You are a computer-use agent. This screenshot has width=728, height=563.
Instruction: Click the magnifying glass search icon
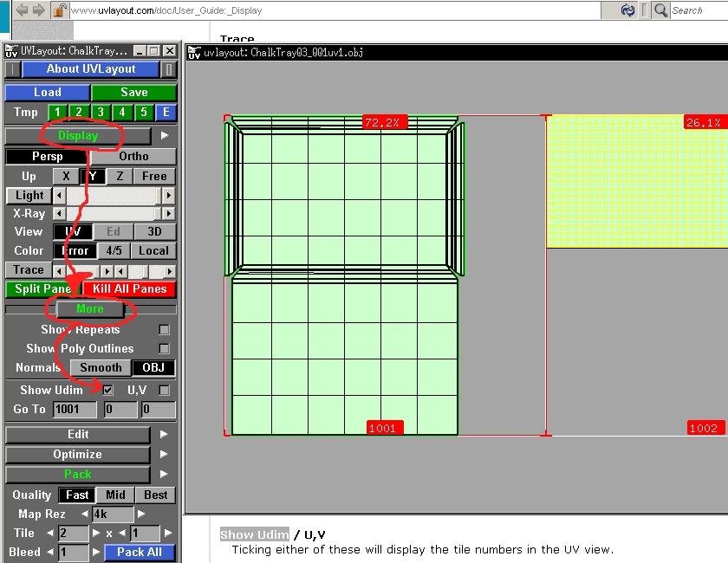[660, 10]
